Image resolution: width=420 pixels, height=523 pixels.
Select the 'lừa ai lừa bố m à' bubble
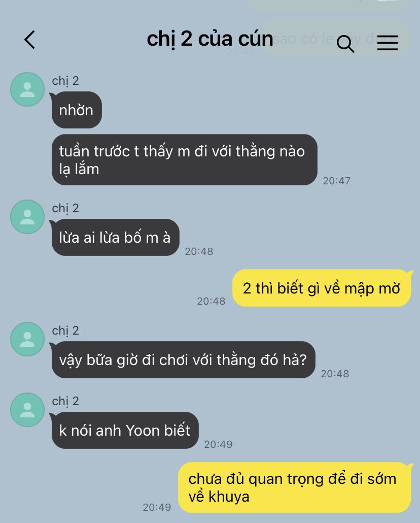click(115, 238)
